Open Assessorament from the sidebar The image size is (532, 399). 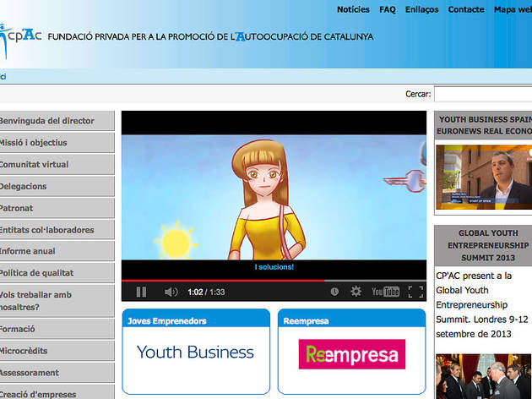coord(57,373)
